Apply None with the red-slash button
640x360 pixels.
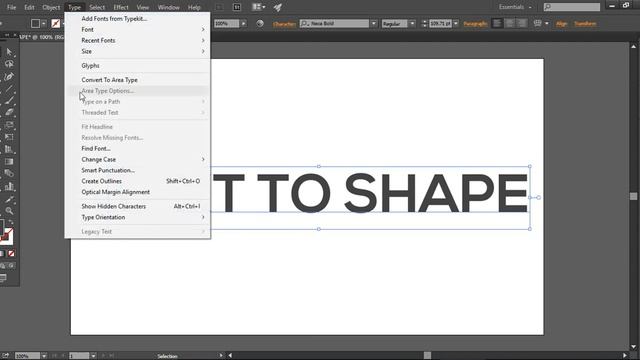tap(11, 253)
